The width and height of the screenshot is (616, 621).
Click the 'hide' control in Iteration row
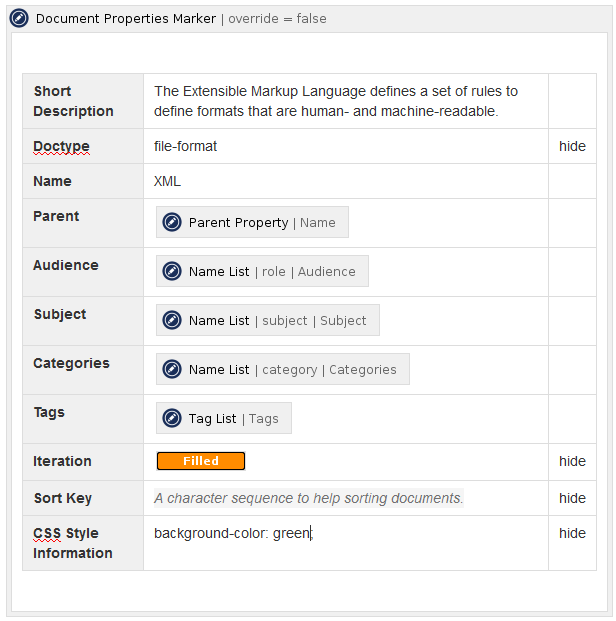572,461
